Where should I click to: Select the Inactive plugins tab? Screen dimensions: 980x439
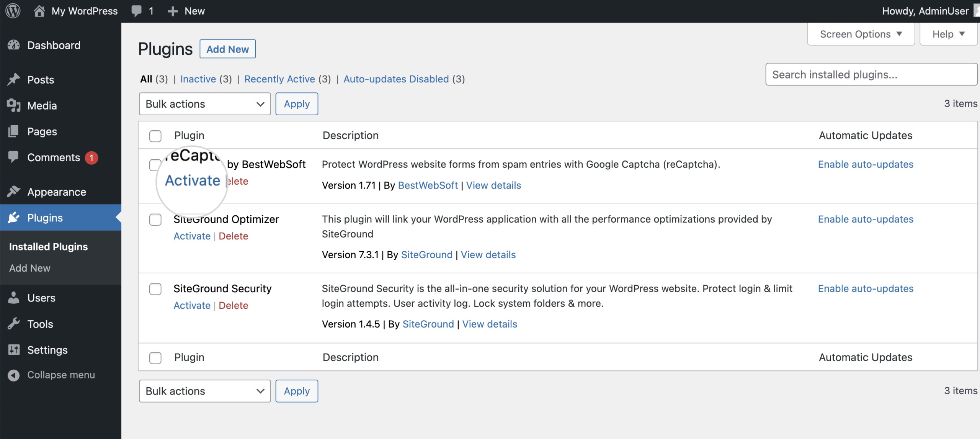(198, 78)
